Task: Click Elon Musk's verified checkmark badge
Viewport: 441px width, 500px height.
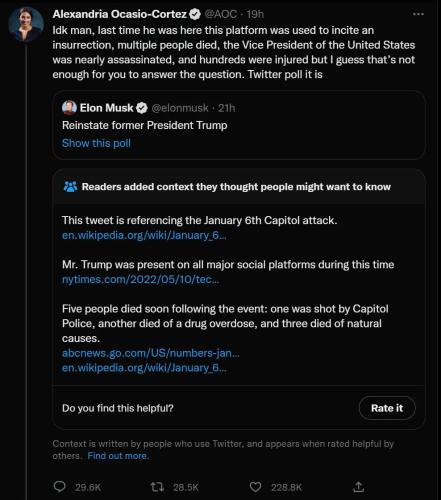Action: click(142, 108)
